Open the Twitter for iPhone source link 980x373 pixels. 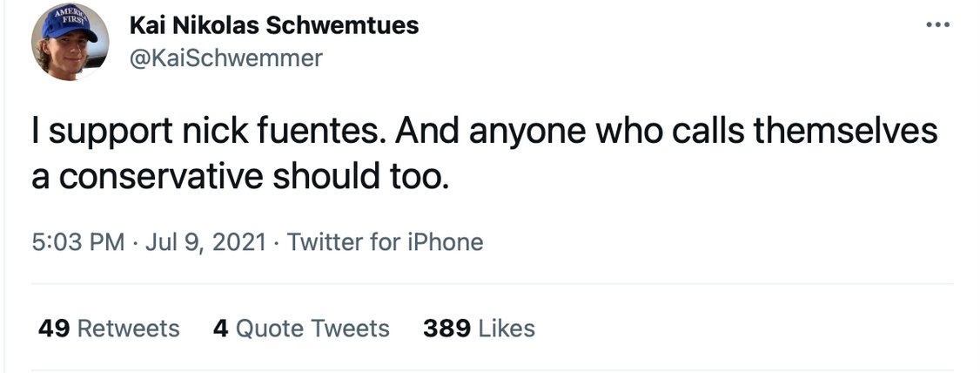pos(385,241)
